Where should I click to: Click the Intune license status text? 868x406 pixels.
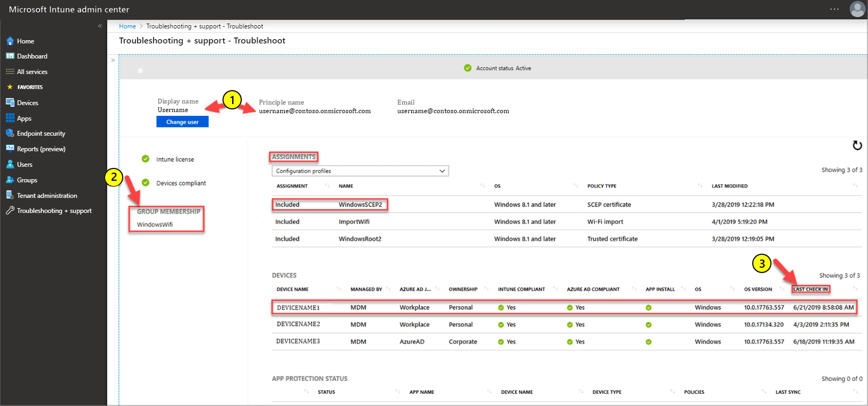[x=175, y=159]
